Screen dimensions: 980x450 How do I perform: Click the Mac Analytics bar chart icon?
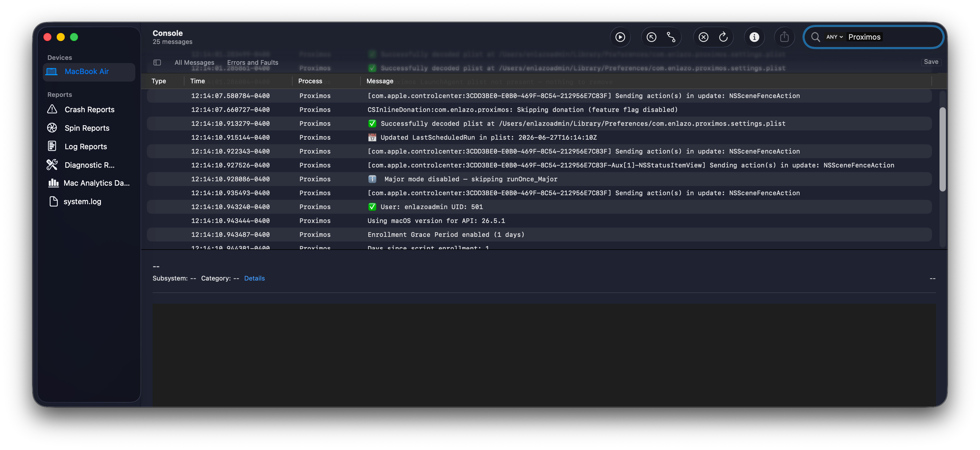[x=53, y=183]
